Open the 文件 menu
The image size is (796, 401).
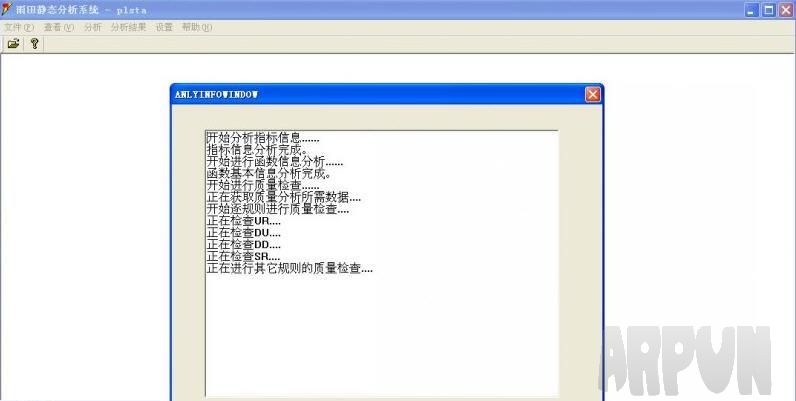[x=19, y=27]
